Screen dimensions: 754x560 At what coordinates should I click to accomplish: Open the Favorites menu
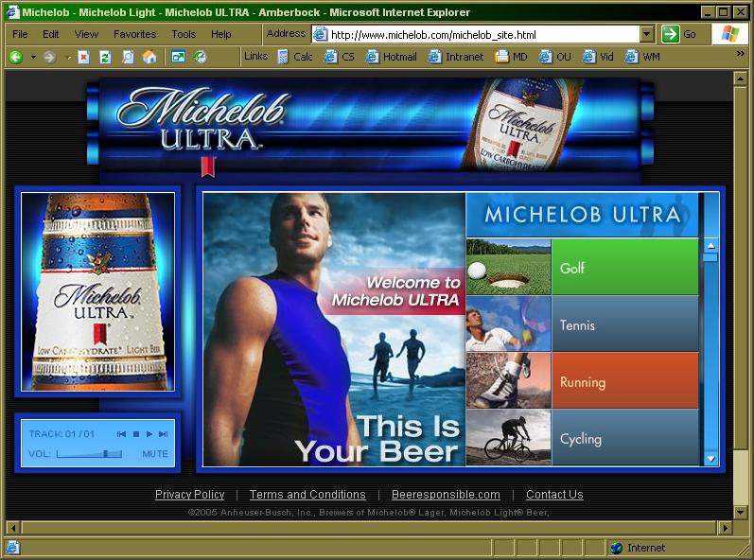pyautogui.click(x=134, y=34)
